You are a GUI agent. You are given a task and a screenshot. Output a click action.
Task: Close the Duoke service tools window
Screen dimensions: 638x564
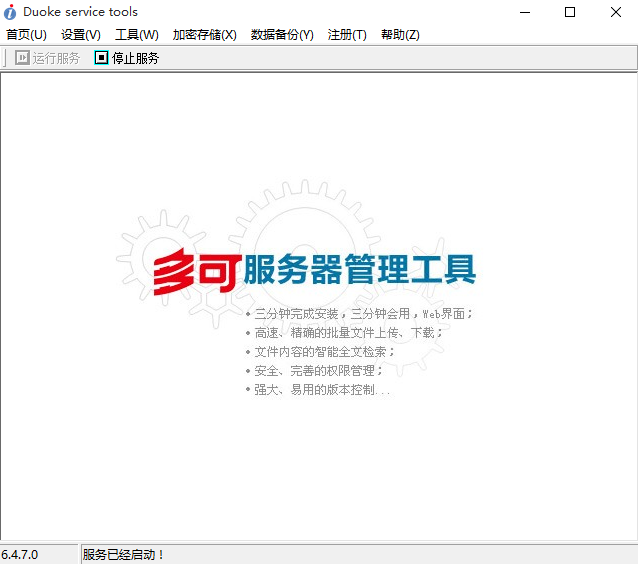pyautogui.click(x=615, y=12)
